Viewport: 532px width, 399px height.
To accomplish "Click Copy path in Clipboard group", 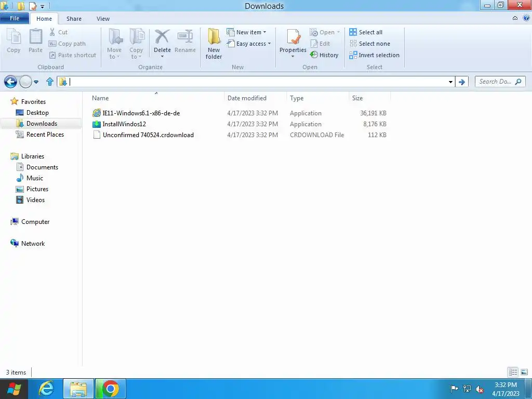I will (67, 44).
